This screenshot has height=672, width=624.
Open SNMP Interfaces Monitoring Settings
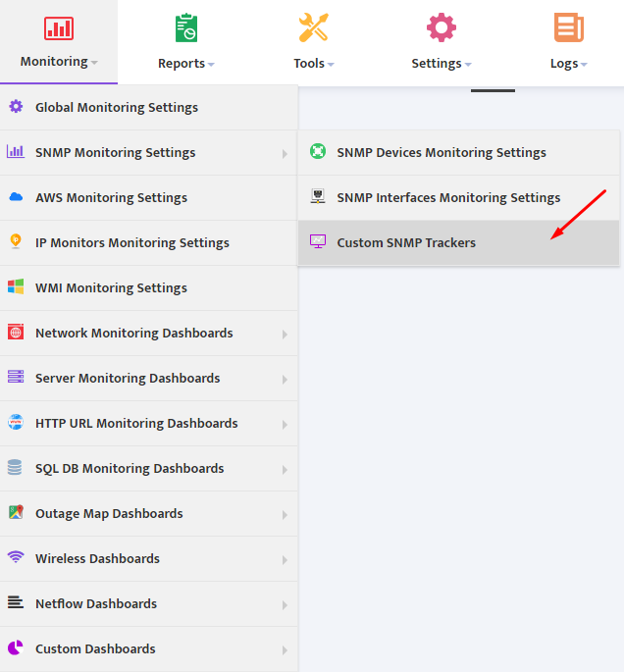coord(458,197)
